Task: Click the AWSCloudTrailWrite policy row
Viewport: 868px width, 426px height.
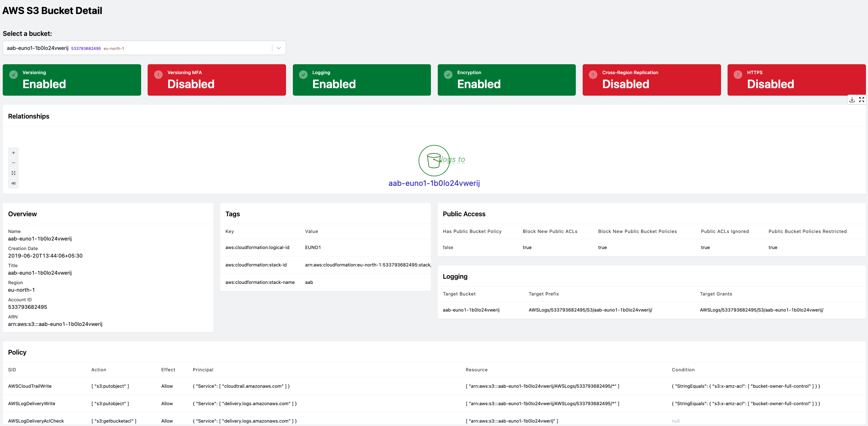Action: pos(30,386)
